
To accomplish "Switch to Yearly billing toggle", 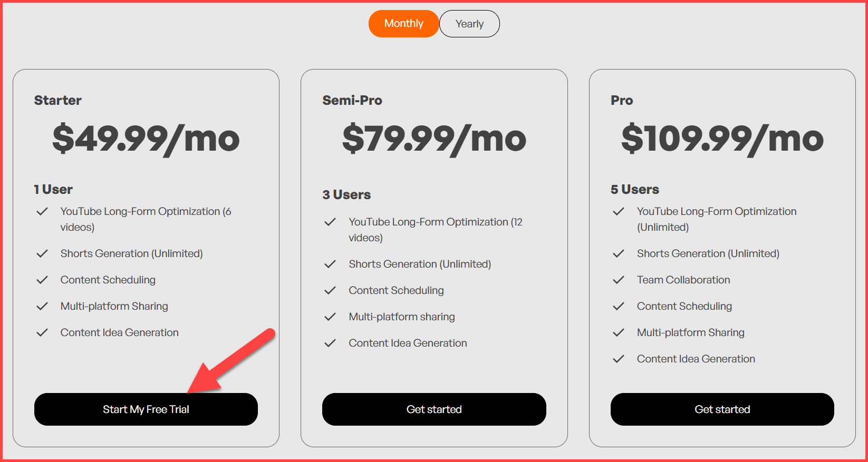I will 469,24.
